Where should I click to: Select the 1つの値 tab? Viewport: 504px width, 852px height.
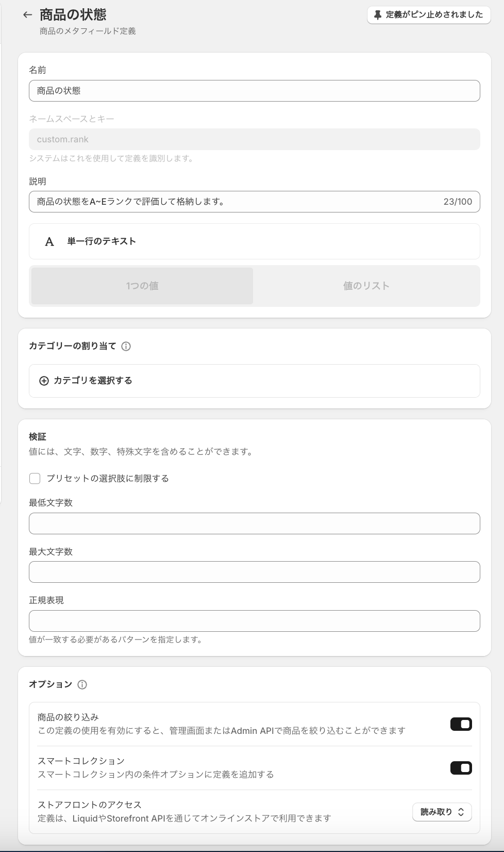142,286
